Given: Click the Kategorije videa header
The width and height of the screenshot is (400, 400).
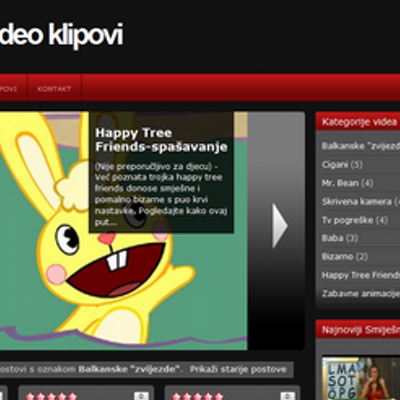Looking at the screenshot, I should coord(359,122).
